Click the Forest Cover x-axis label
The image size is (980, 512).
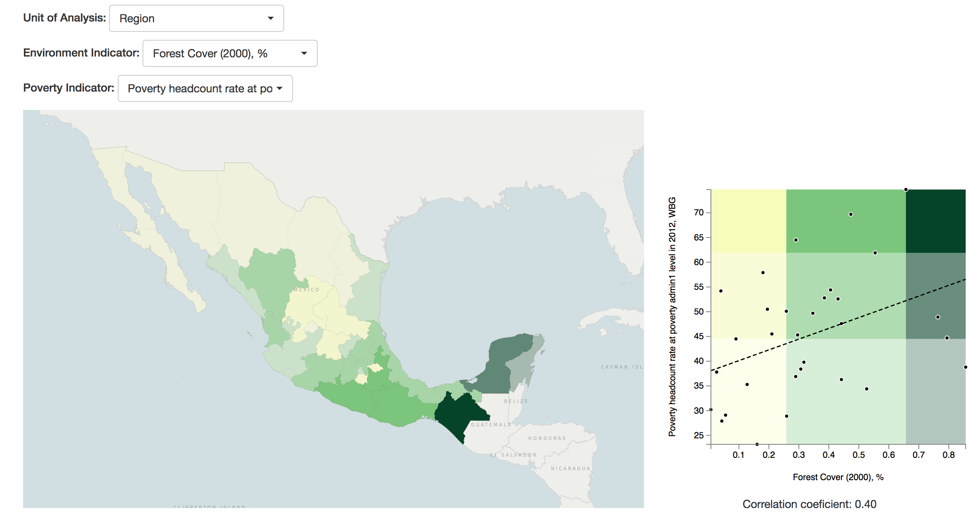click(838, 477)
